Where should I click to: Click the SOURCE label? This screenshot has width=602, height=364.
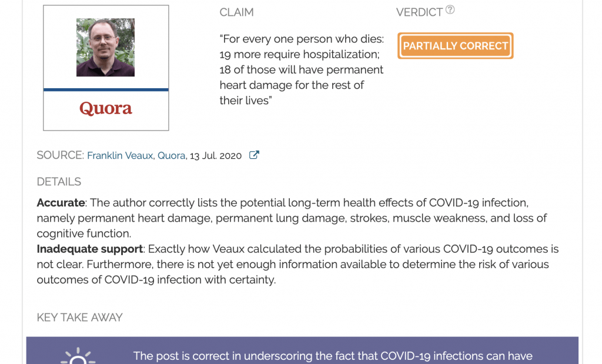(60, 155)
